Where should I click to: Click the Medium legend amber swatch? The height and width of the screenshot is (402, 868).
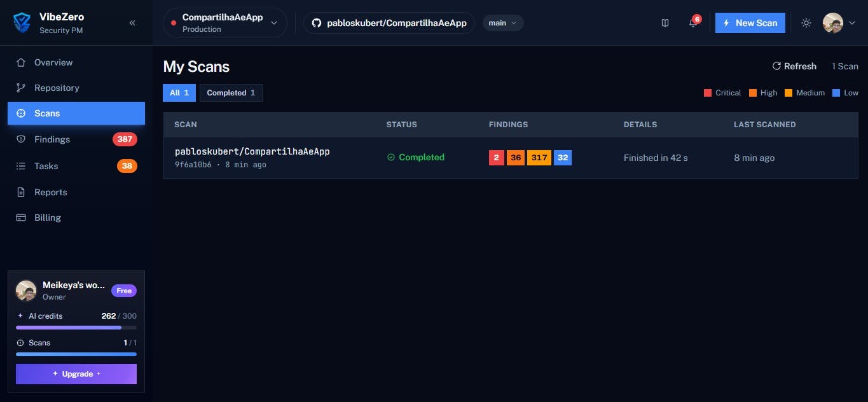(x=789, y=93)
